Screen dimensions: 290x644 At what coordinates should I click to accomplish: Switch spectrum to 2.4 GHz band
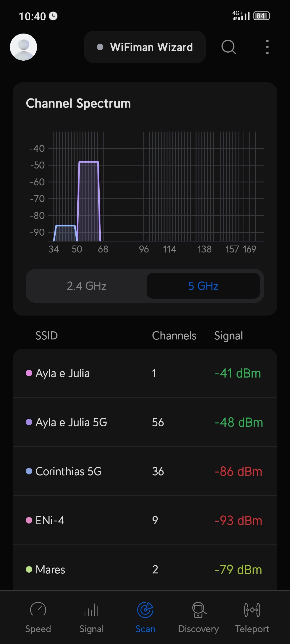(86, 286)
